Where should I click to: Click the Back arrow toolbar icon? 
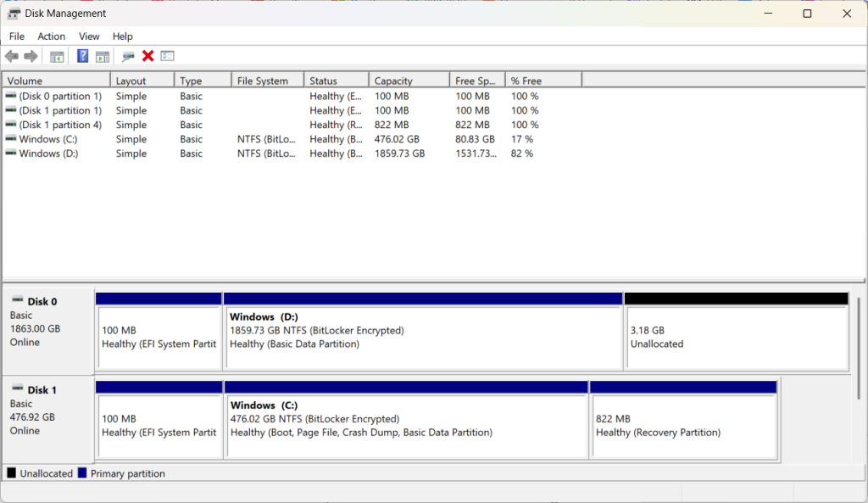[x=11, y=56]
